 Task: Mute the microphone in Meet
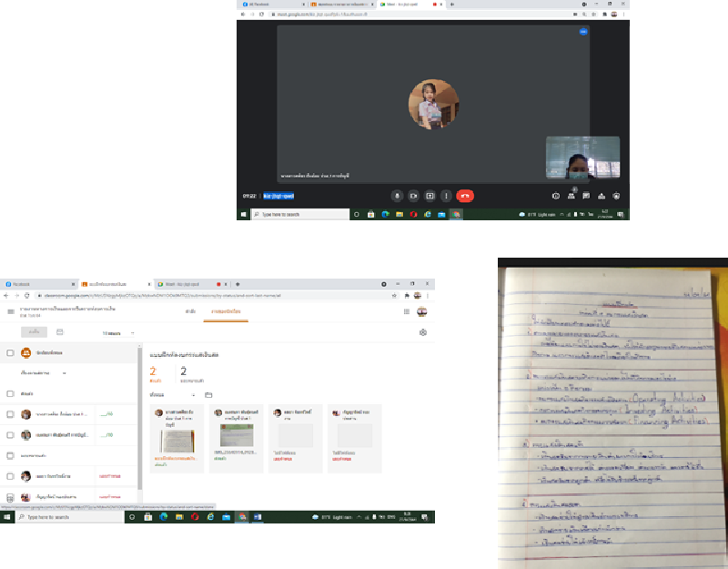point(397,196)
